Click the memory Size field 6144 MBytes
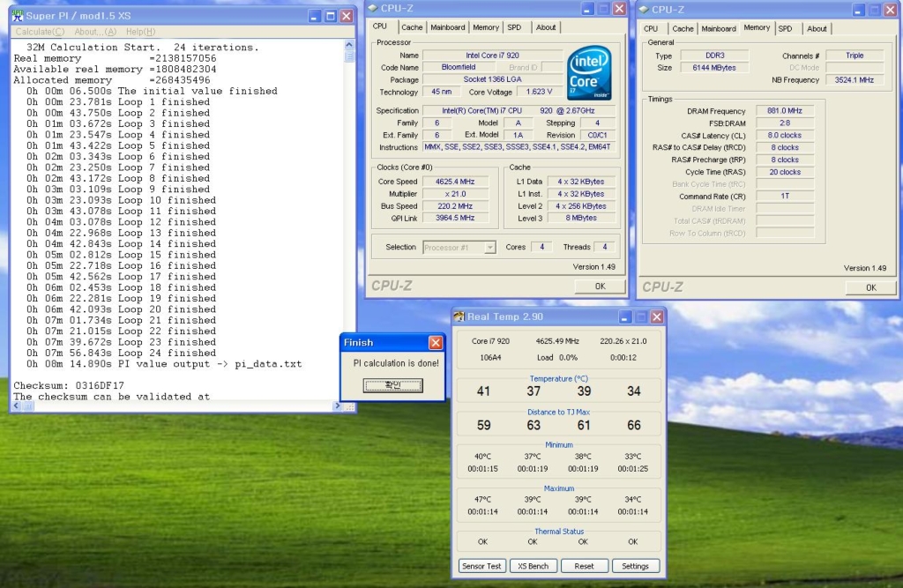The height and width of the screenshot is (588, 903). pyautogui.click(x=714, y=67)
